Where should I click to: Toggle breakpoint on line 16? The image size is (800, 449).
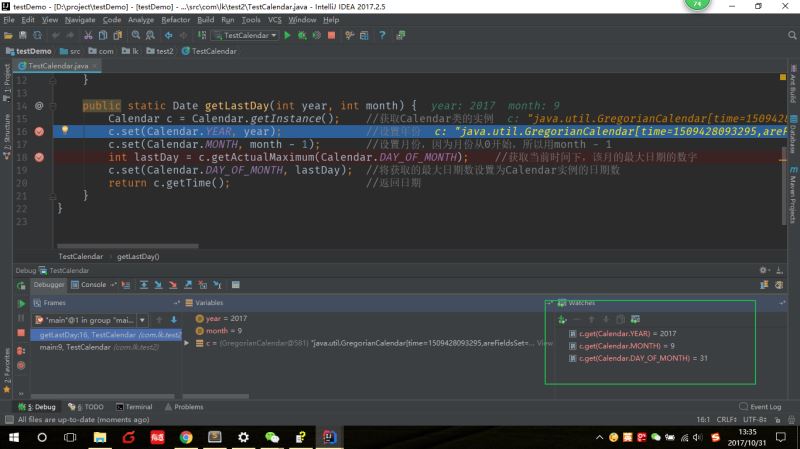(x=39, y=131)
